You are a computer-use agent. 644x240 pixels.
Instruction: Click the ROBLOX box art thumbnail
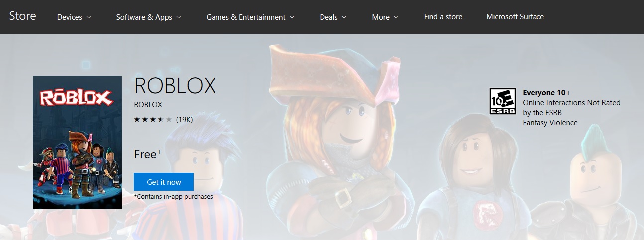coord(77,142)
